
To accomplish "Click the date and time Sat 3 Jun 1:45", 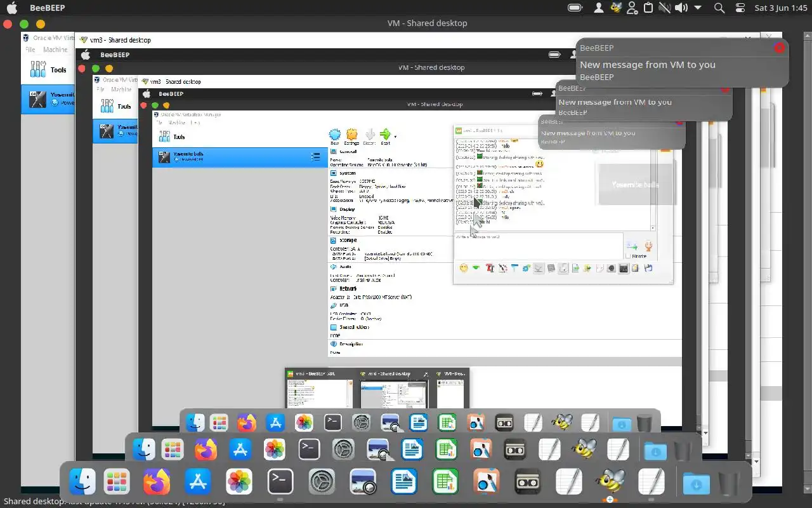I will (x=780, y=8).
